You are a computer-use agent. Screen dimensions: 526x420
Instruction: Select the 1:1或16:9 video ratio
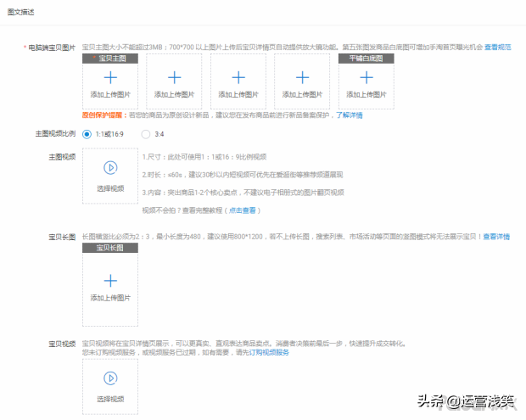(87, 134)
